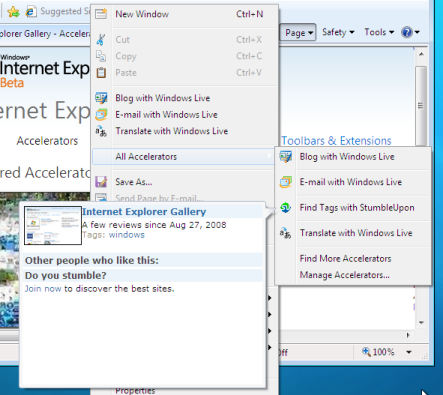Click the blue Help question mark icon
The height and width of the screenshot is (395, 443).
[407, 32]
